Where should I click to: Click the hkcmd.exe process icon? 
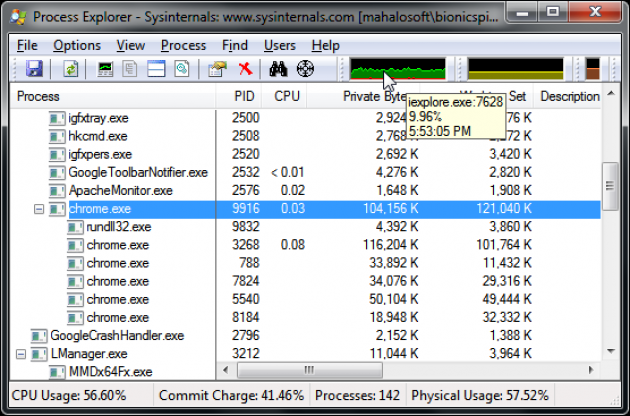click(x=57, y=136)
